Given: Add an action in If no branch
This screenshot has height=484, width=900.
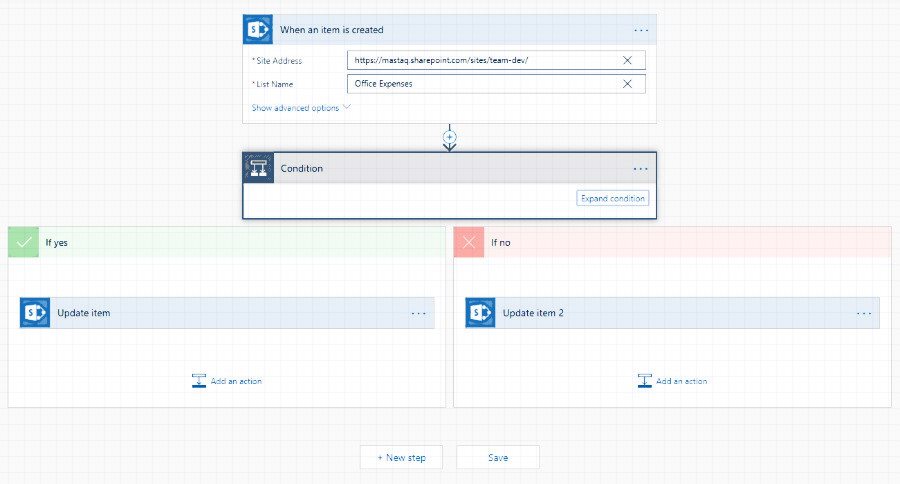Looking at the screenshot, I should pos(673,381).
